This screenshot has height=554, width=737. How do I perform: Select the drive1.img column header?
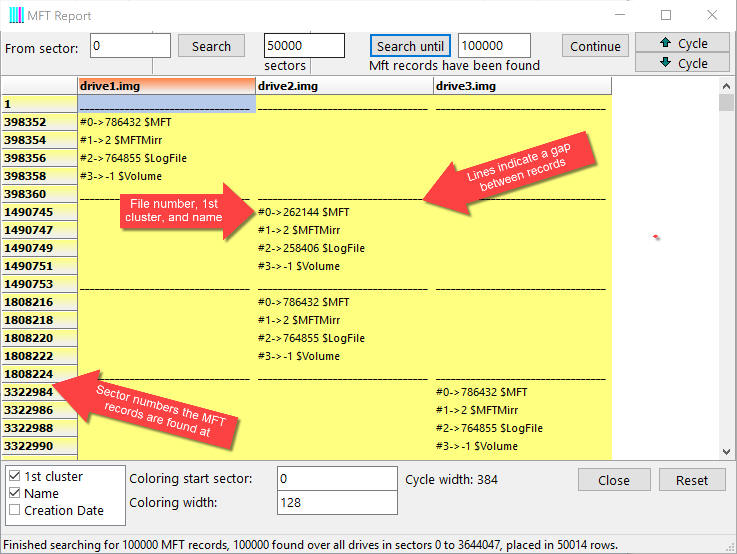pyautogui.click(x=166, y=86)
